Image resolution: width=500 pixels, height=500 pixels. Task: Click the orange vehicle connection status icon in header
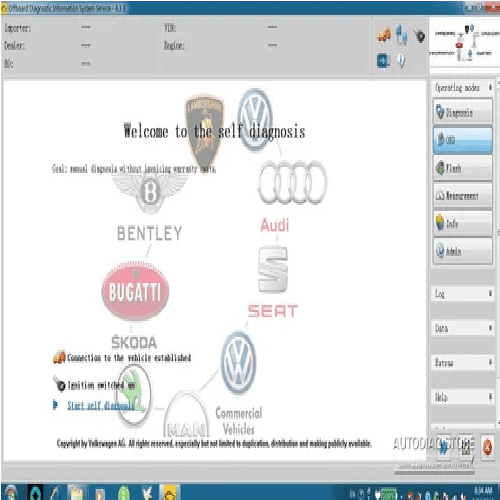point(384,34)
